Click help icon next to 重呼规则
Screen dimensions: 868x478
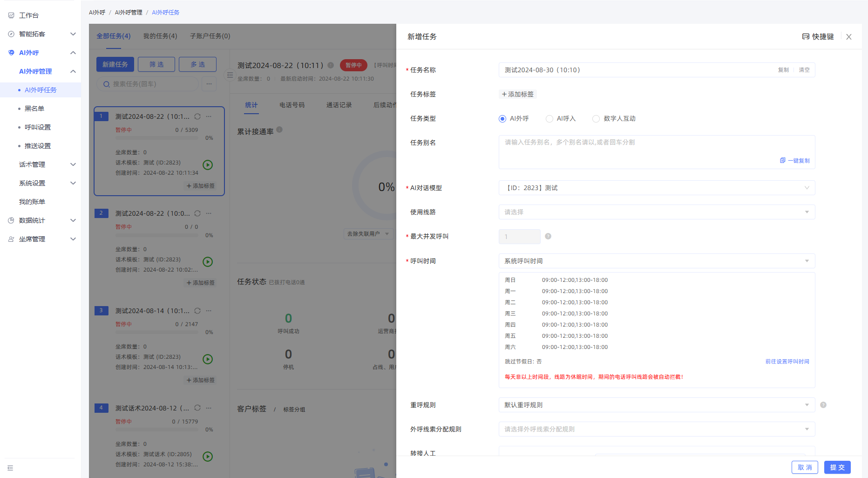[x=823, y=405]
